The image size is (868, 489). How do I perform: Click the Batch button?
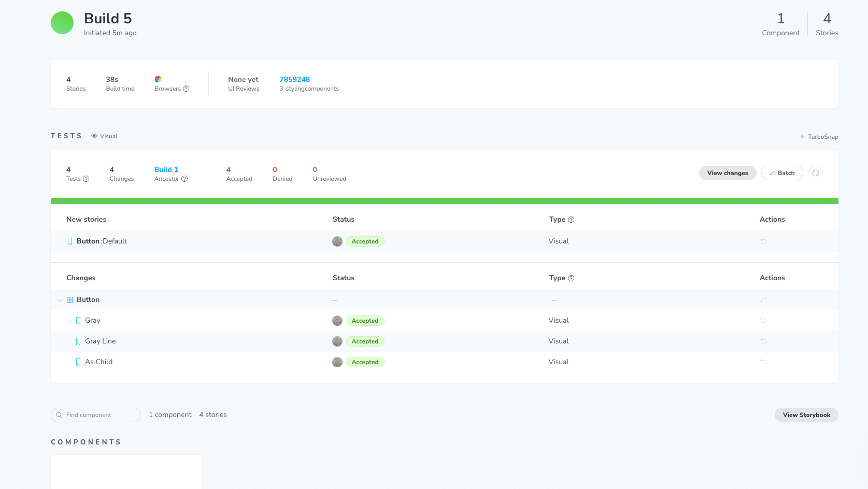pyautogui.click(x=782, y=173)
